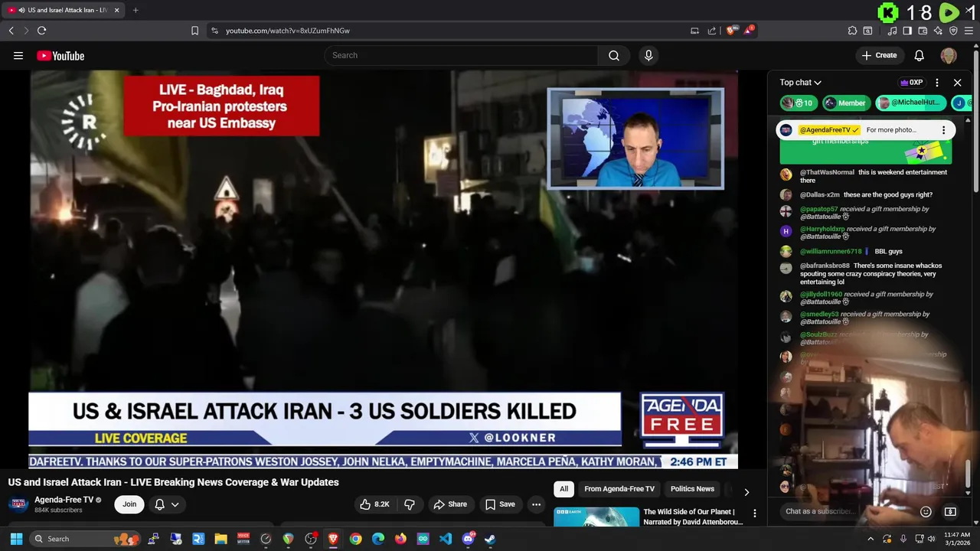This screenshot has width=980, height=551.
Task: Open Brave Shields lion icon
Action: pyautogui.click(x=732, y=31)
